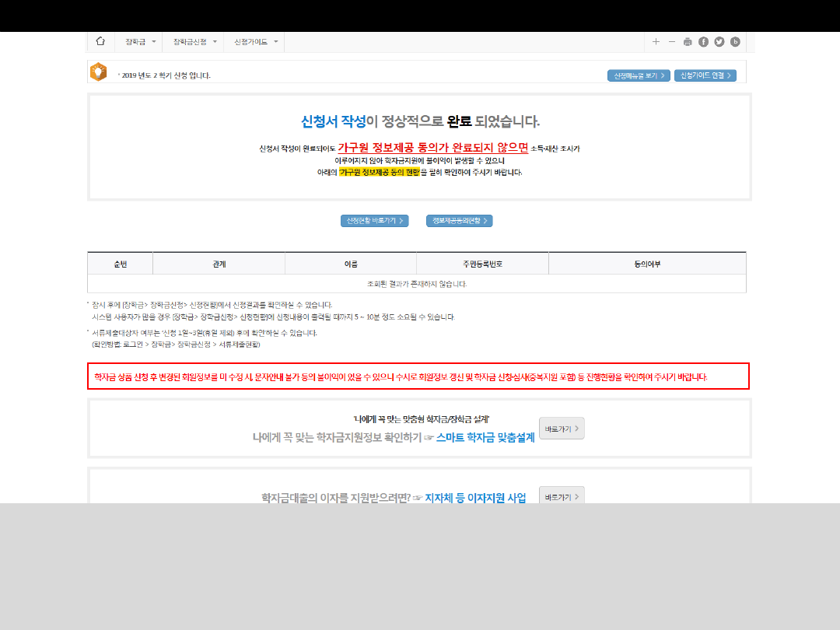The width and height of the screenshot is (840, 630).
Task: Share via the blog 'b' icon
Action: pyautogui.click(x=735, y=42)
